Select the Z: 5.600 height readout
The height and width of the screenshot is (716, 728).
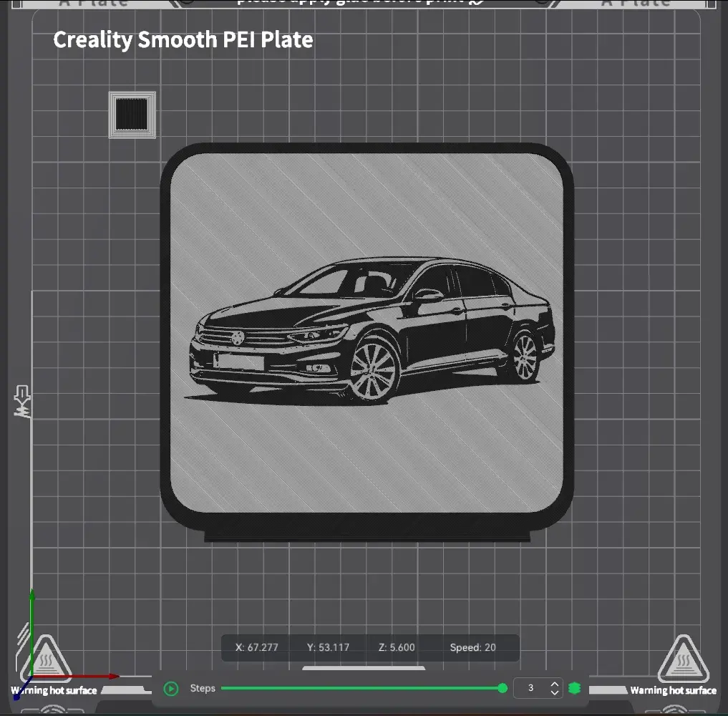[x=397, y=647]
